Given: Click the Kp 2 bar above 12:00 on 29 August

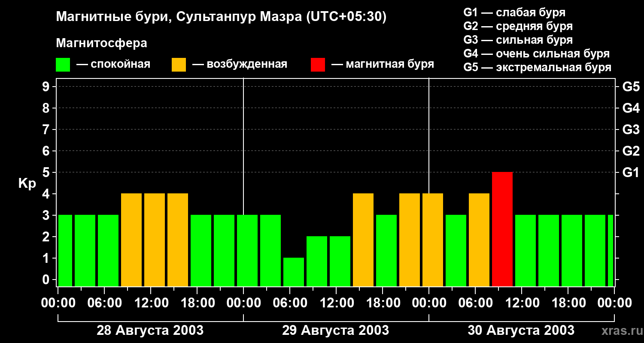Looking at the screenshot, I should [340, 261].
